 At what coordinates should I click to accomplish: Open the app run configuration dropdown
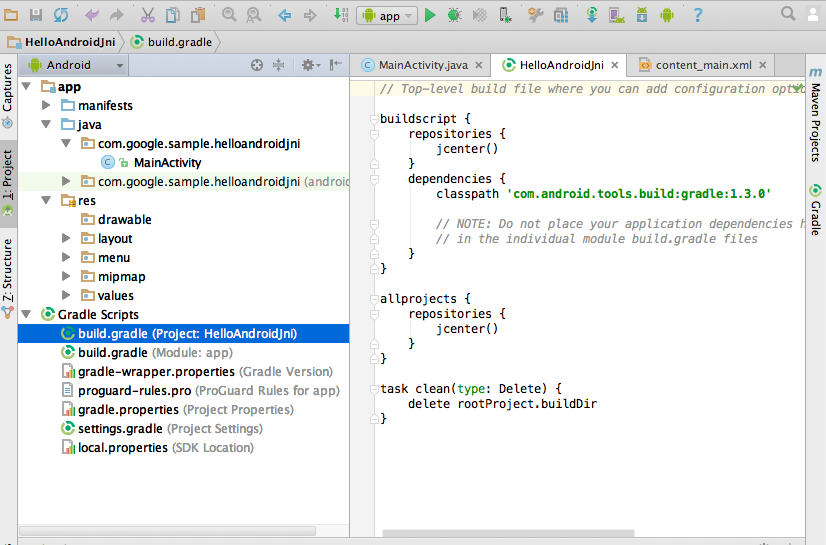[x=387, y=16]
